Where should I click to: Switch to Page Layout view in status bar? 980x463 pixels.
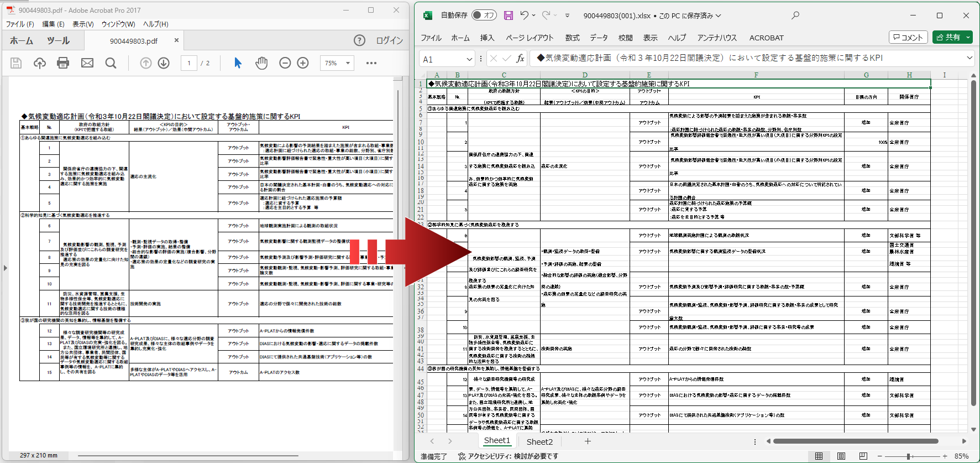(x=841, y=456)
